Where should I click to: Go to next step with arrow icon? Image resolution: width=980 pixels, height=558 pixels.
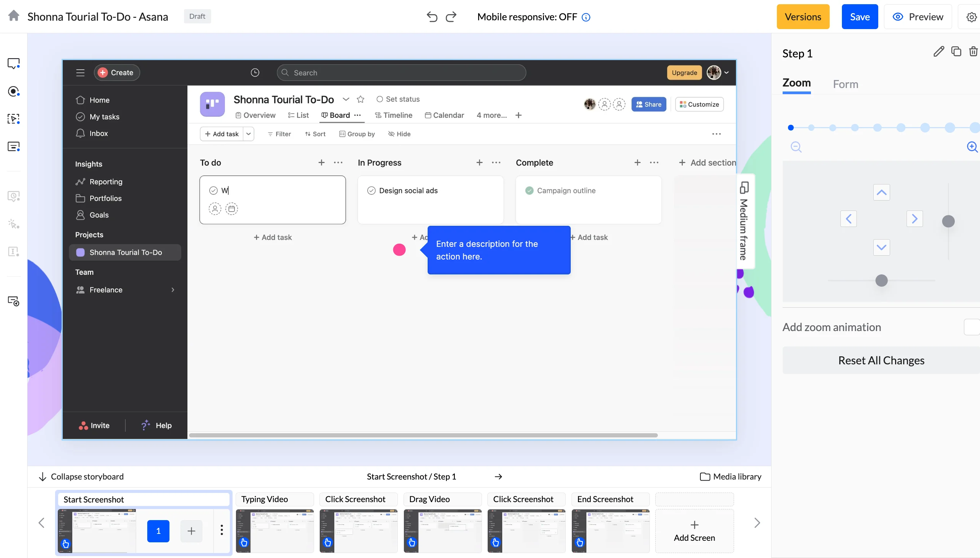pos(498,476)
